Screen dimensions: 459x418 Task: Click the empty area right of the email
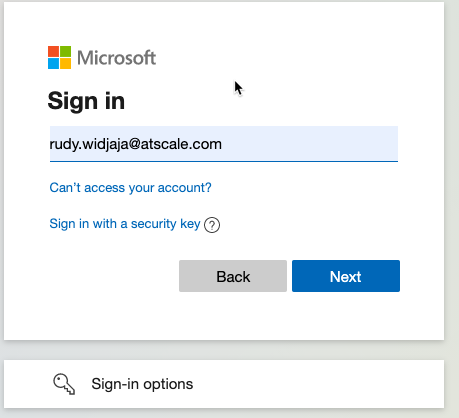310,144
